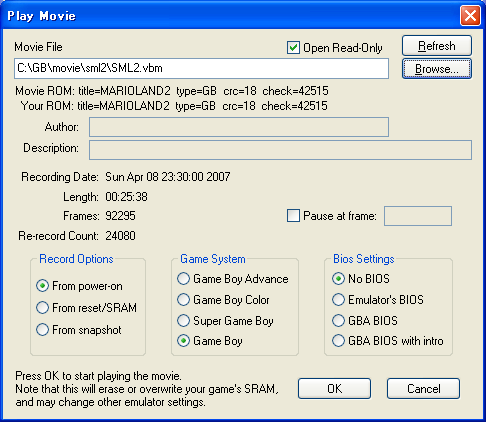Close the Play Movie window
The height and width of the screenshot is (422, 486).
[470, 16]
